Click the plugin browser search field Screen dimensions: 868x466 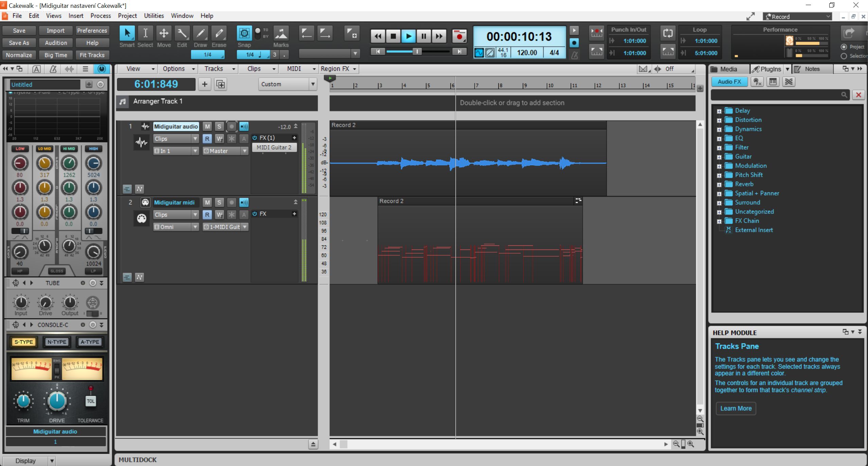[x=776, y=95]
